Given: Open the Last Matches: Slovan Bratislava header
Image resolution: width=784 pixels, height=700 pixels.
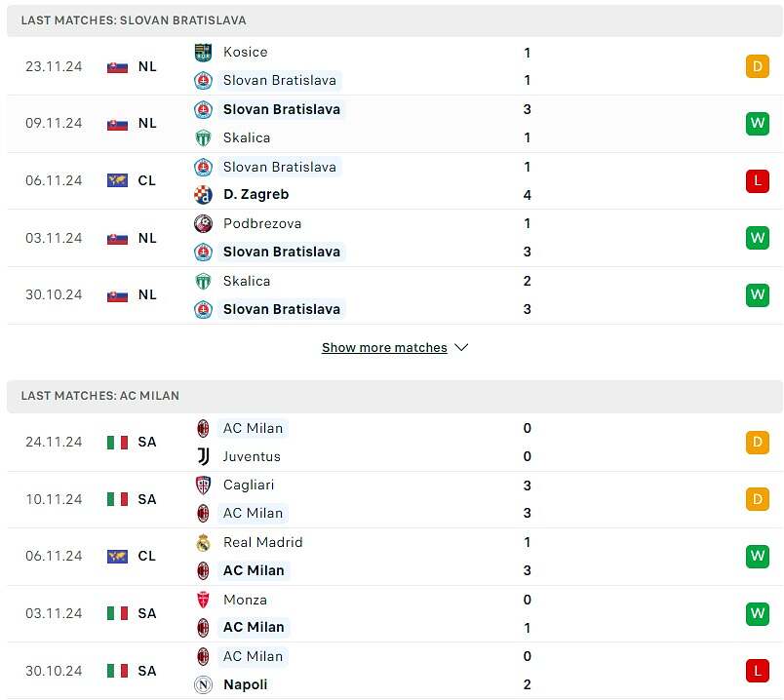Looking at the screenshot, I should [x=395, y=20].
